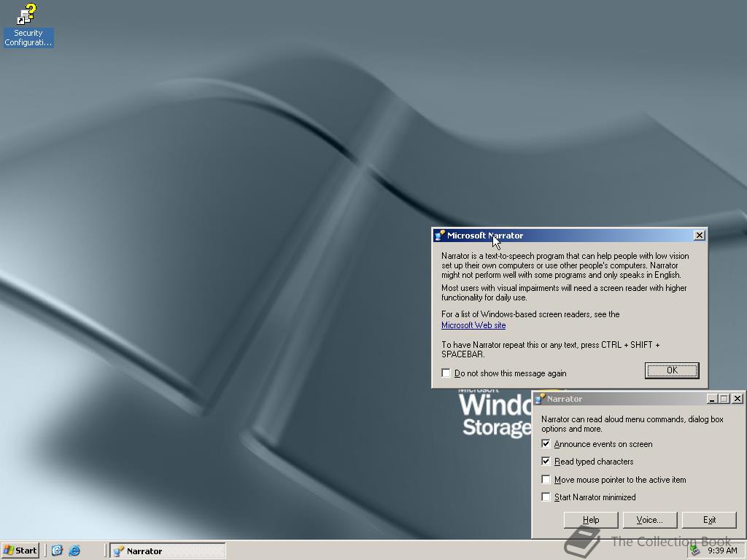The height and width of the screenshot is (560, 747).
Task: Close the Narrator settings window
Action: [x=737, y=399]
